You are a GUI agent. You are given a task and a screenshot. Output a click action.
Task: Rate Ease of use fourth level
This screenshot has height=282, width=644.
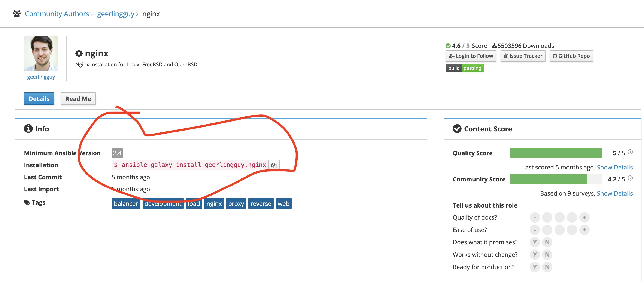pyautogui.click(x=572, y=230)
